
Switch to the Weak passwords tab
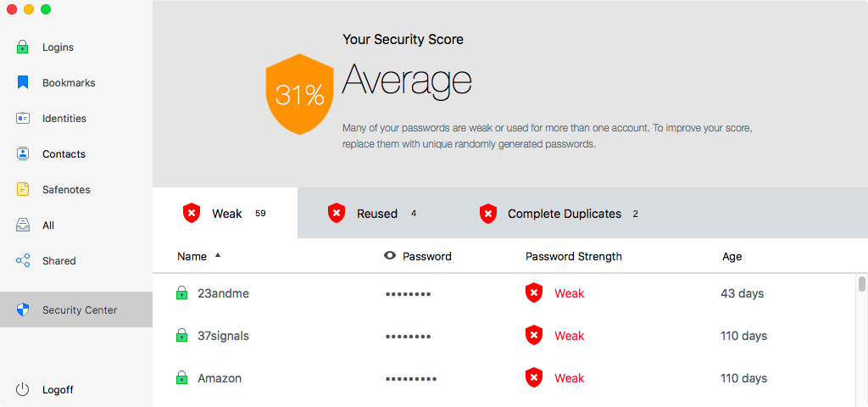[x=225, y=213]
